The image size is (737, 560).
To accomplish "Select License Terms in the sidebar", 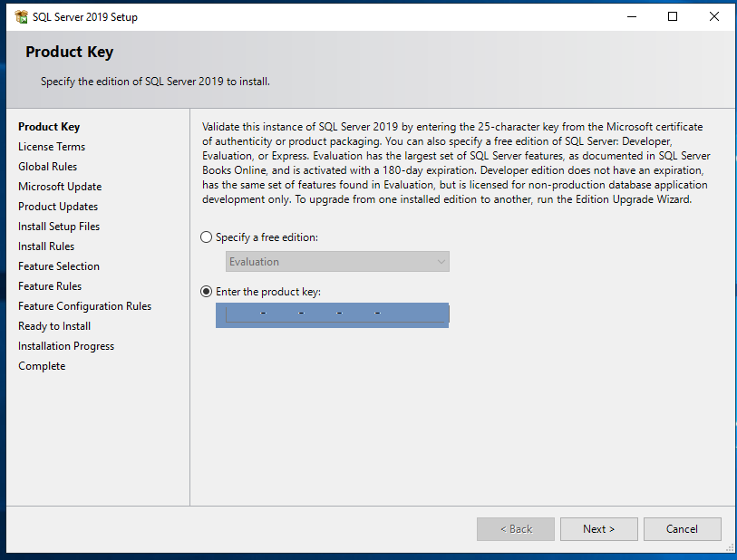I will pos(52,146).
